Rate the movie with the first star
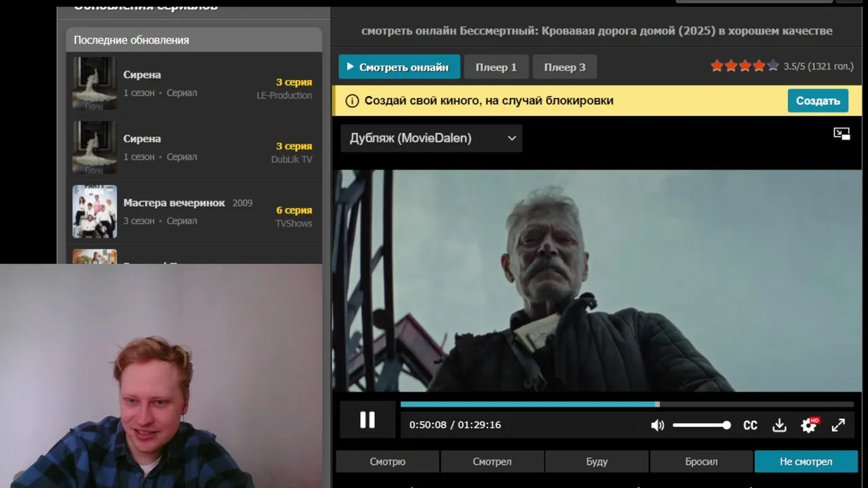The width and height of the screenshot is (868, 488). [x=717, y=66]
